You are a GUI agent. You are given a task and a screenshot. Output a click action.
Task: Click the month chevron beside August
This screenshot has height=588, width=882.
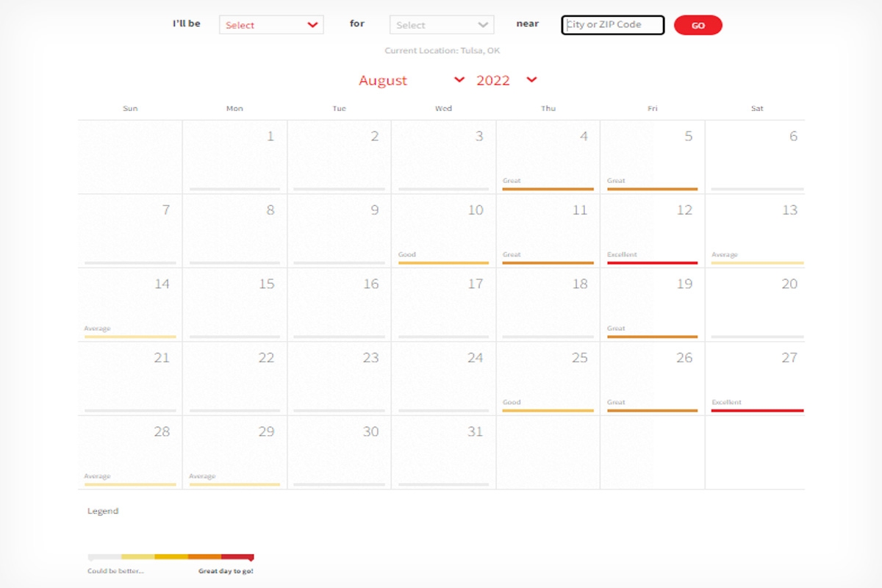(x=459, y=80)
